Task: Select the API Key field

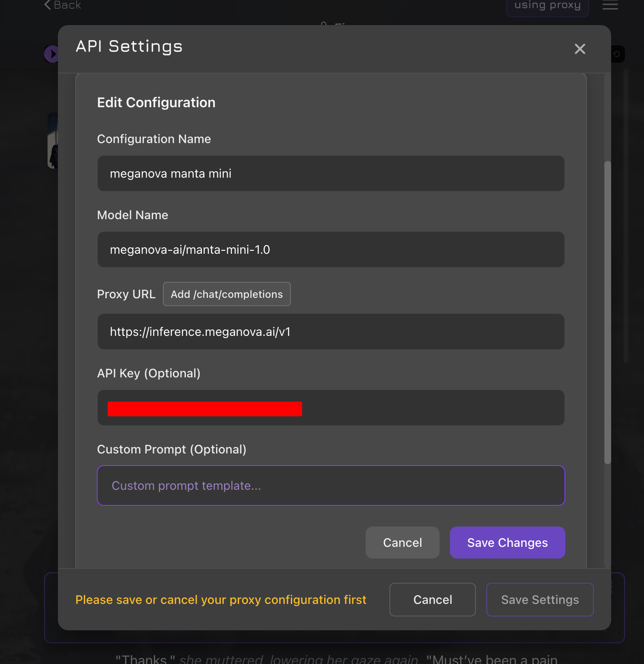Action: tap(331, 408)
